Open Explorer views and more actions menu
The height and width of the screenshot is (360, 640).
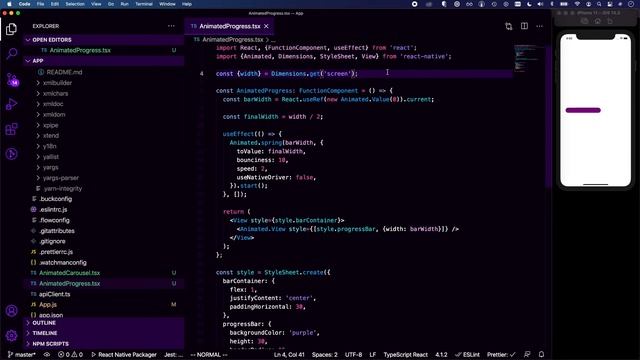tap(171, 26)
